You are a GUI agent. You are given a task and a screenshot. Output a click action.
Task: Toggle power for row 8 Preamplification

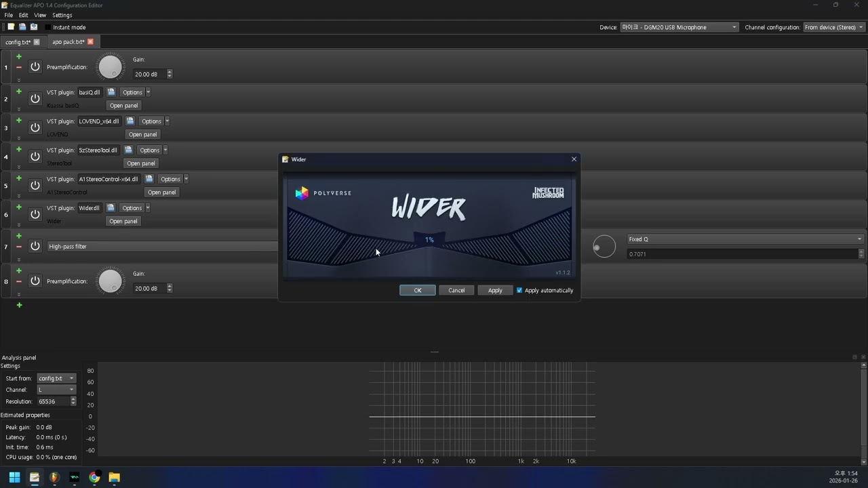pyautogui.click(x=35, y=281)
